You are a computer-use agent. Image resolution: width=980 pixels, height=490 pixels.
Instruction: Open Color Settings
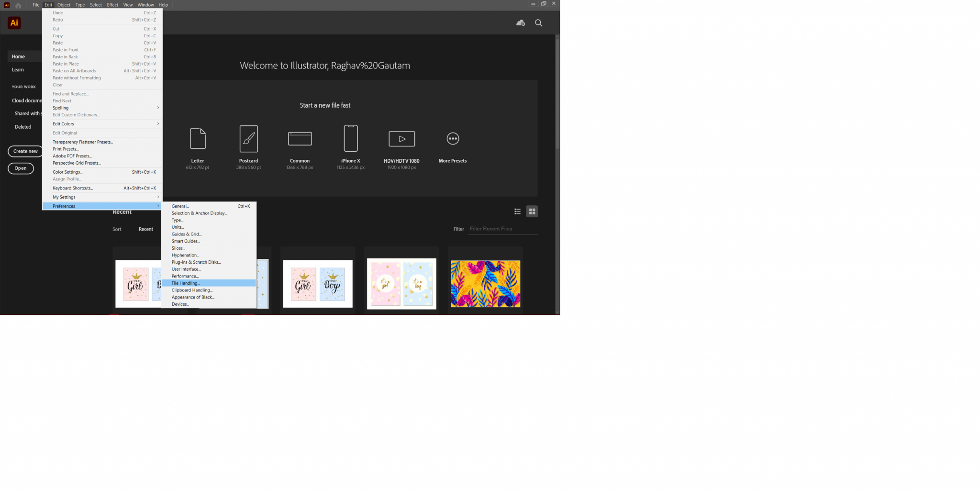click(102, 172)
